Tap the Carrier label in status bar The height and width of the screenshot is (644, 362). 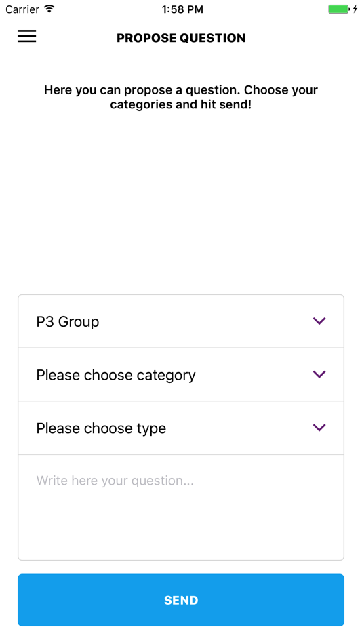(x=23, y=9)
